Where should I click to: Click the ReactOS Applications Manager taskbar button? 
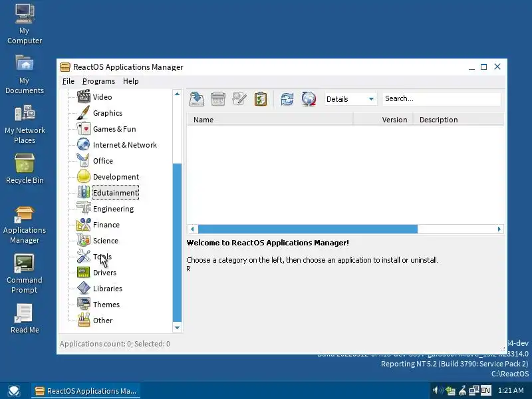[x=86, y=391]
